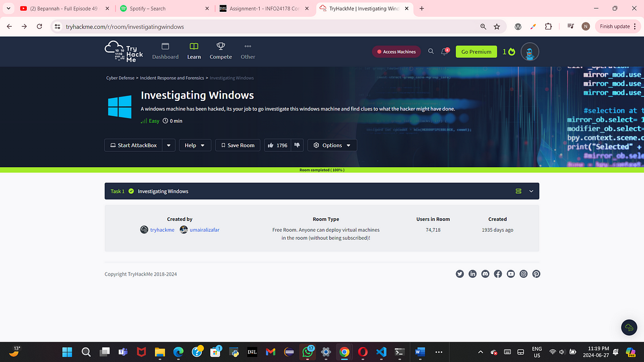Open the Learn navigation item
The width and height of the screenshot is (644, 362).
[194, 51]
